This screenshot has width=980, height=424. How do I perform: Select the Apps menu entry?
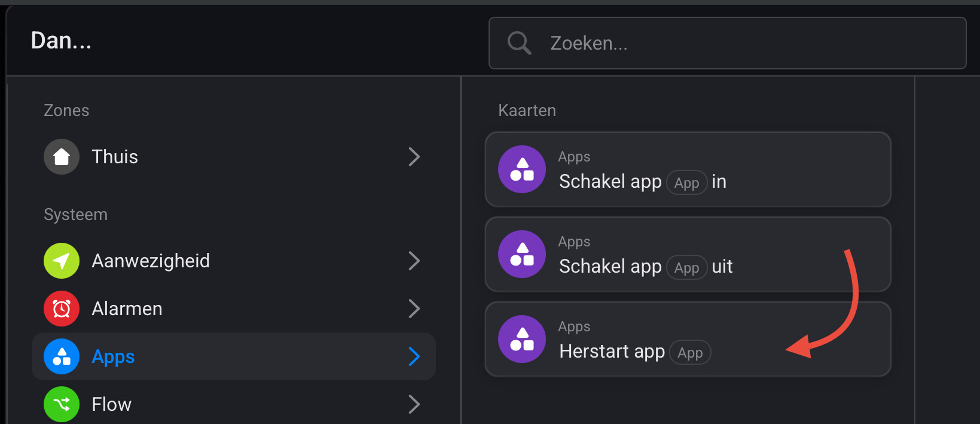coord(114,356)
